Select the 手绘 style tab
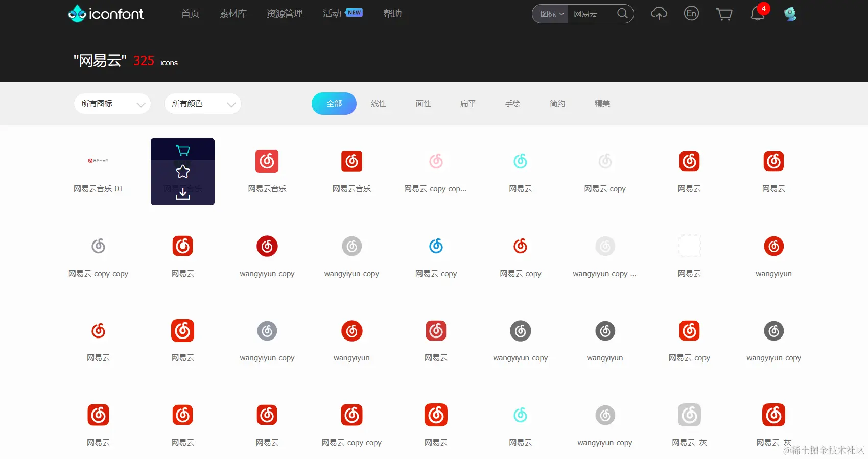868x459 pixels. (513, 104)
